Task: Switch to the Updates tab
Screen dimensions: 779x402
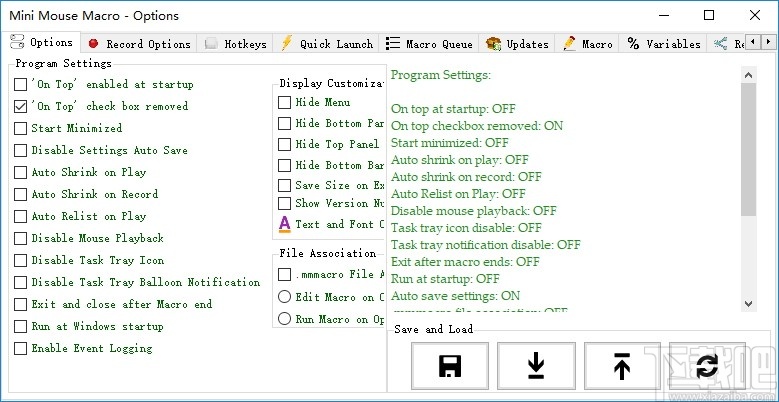Action: click(x=517, y=44)
